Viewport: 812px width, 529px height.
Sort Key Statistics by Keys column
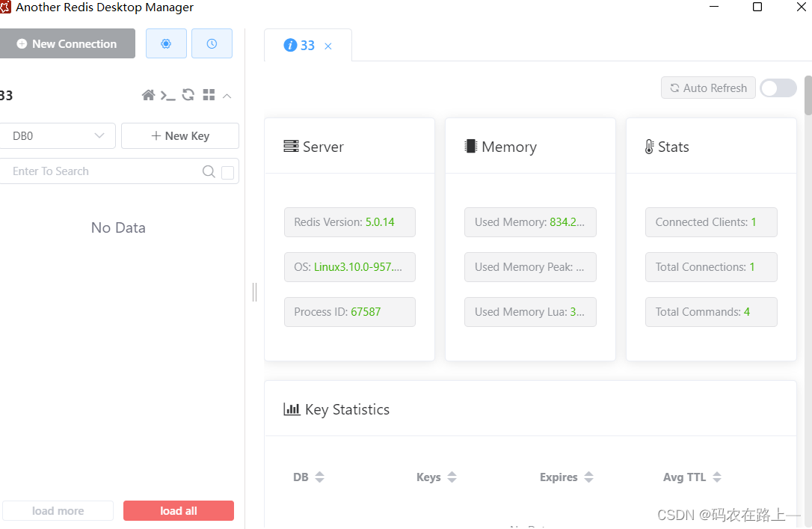(452, 477)
